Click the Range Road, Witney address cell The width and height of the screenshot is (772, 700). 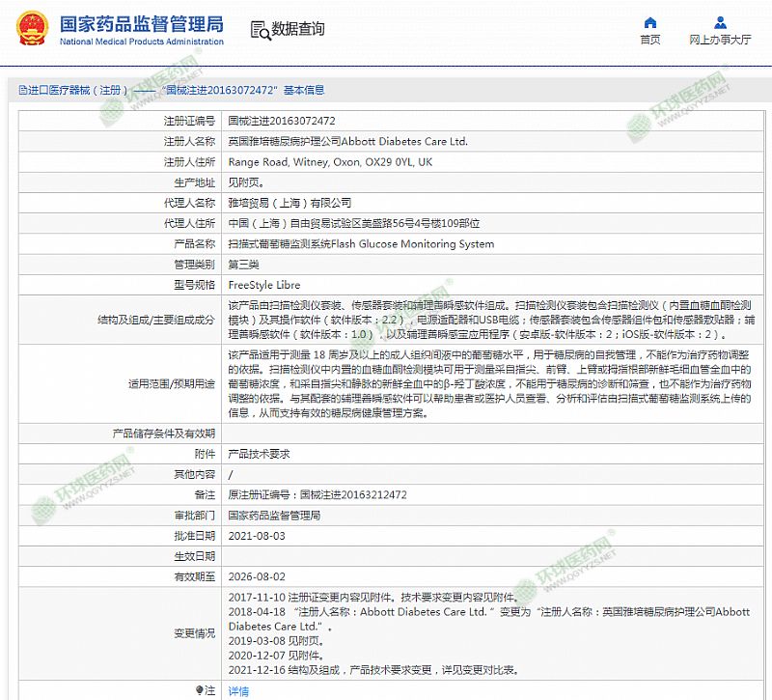tap(329, 162)
